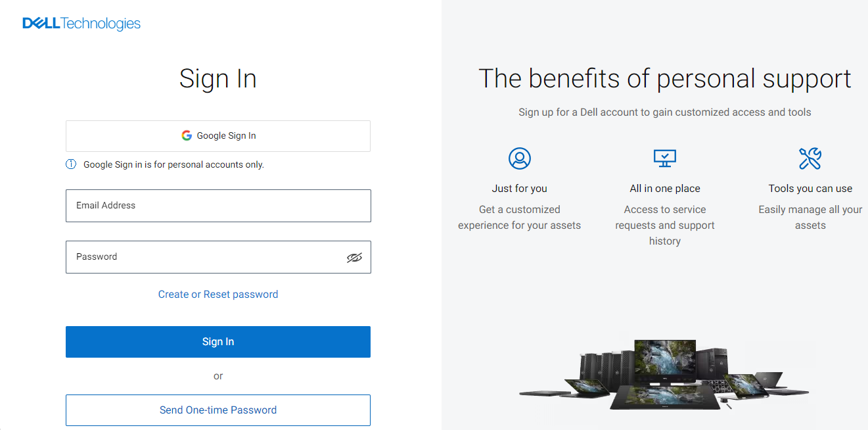Click the benefits of personal support headline

click(x=664, y=78)
